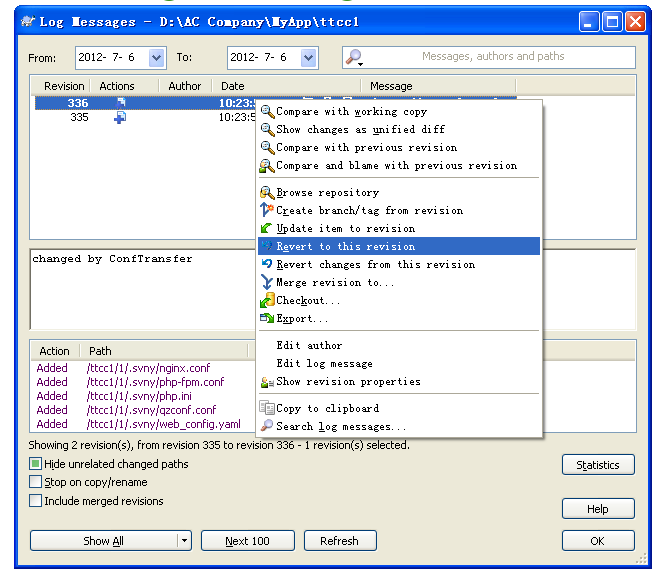
Task: Select revision 335 row
Action: (146, 117)
